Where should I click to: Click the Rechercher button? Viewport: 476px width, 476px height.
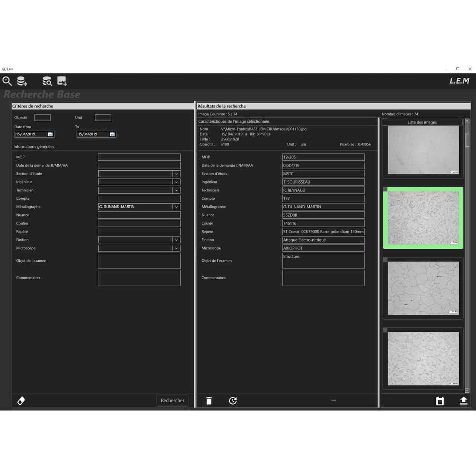(x=173, y=401)
